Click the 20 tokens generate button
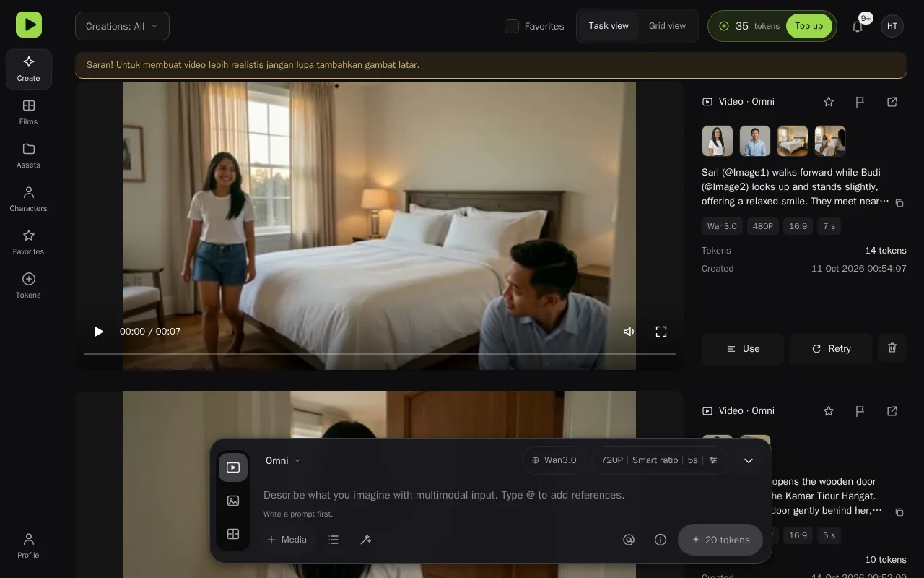Screen dimensions: 924x578 (x=720, y=540)
